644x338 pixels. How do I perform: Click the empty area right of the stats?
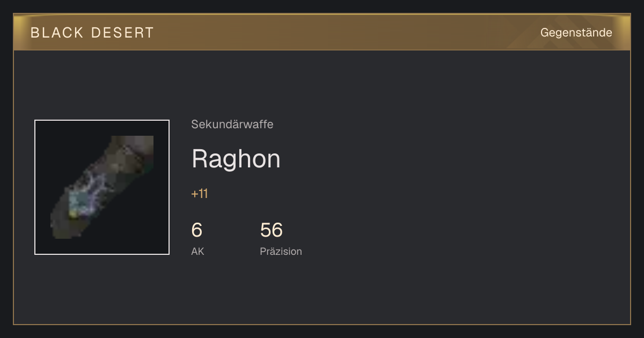456,236
